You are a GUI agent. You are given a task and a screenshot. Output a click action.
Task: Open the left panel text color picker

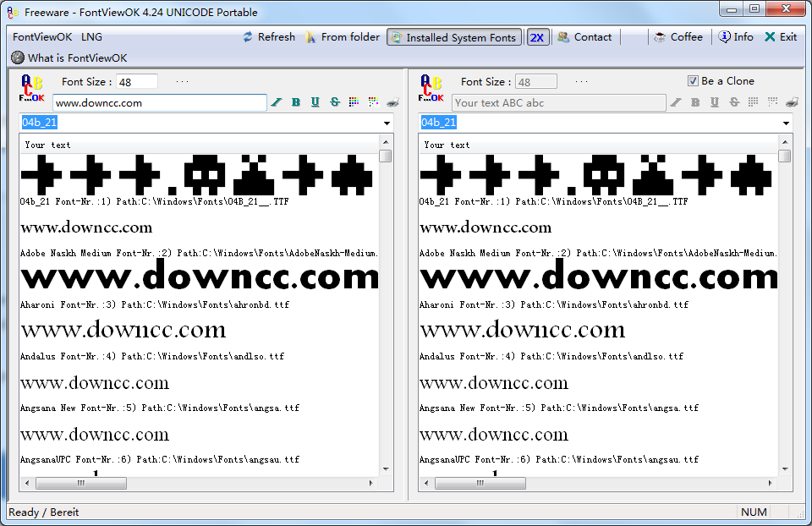354,102
